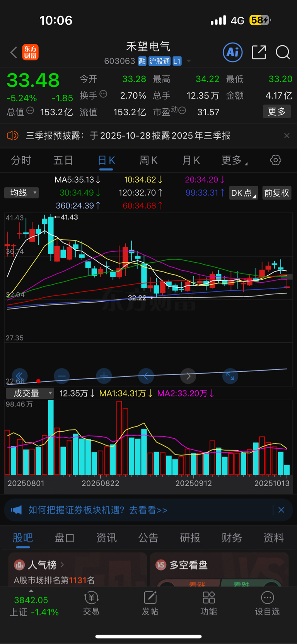
Task: Tap the 上证 3842.05 index ticker
Action: pos(34,606)
